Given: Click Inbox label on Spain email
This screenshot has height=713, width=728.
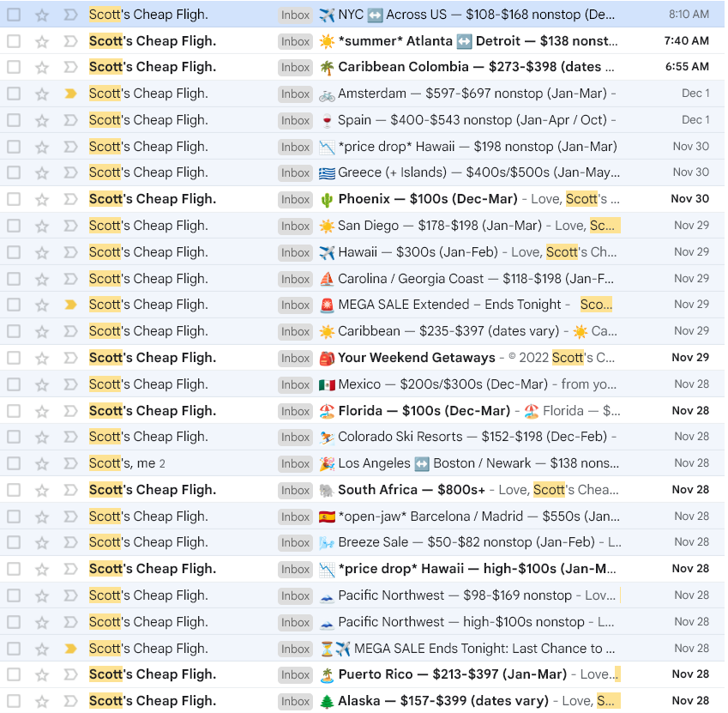Looking at the screenshot, I should point(295,120).
